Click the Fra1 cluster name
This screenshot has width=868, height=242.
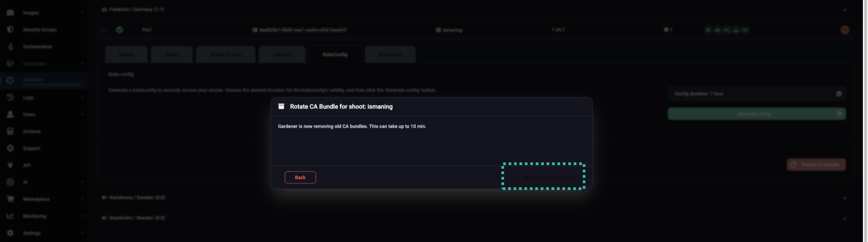pyautogui.click(x=146, y=30)
